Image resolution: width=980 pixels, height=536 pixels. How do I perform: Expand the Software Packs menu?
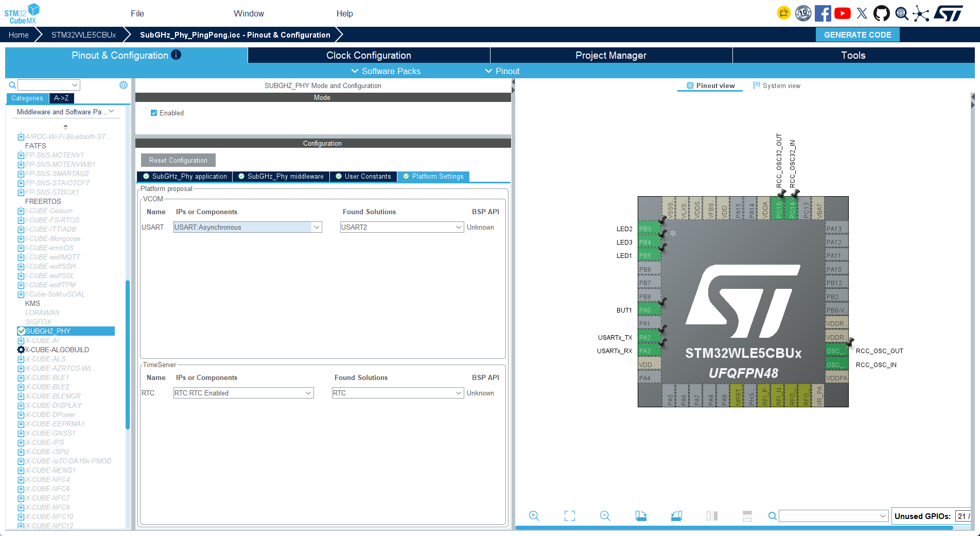(386, 71)
